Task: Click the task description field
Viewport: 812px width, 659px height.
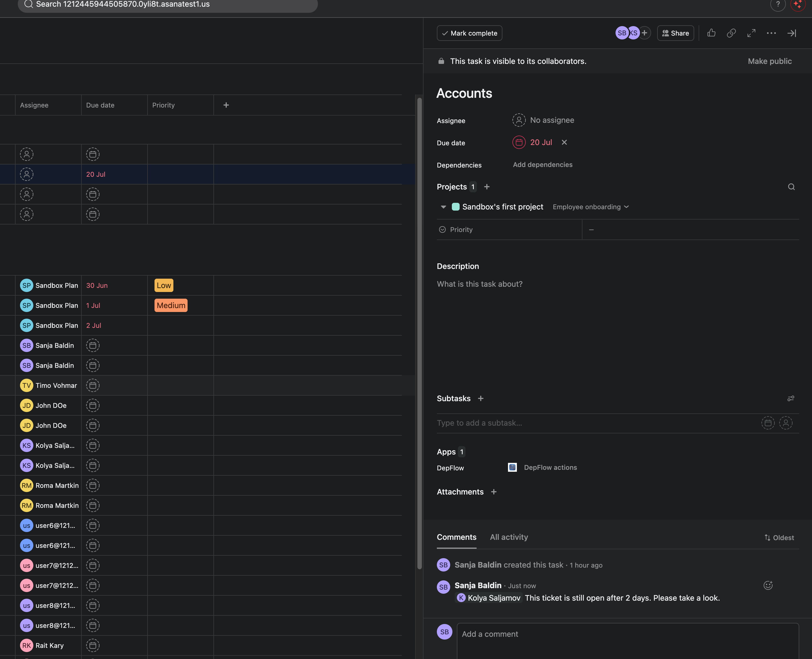Action: pyautogui.click(x=618, y=284)
